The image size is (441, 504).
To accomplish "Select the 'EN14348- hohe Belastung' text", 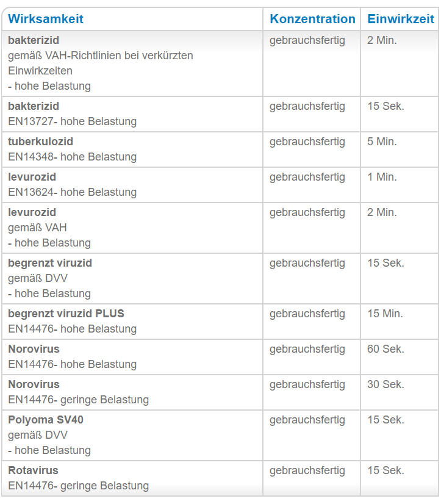I will (x=72, y=157).
